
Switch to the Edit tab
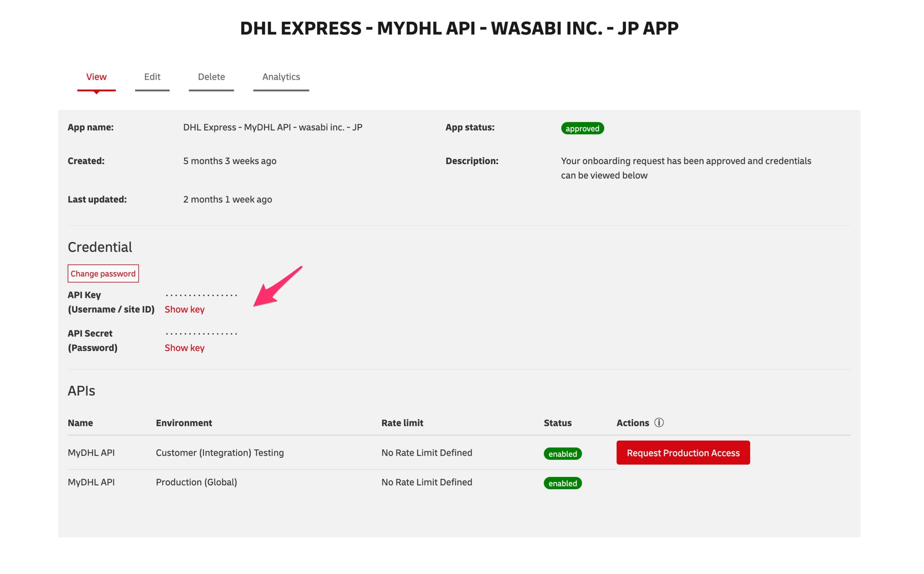coord(152,77)
